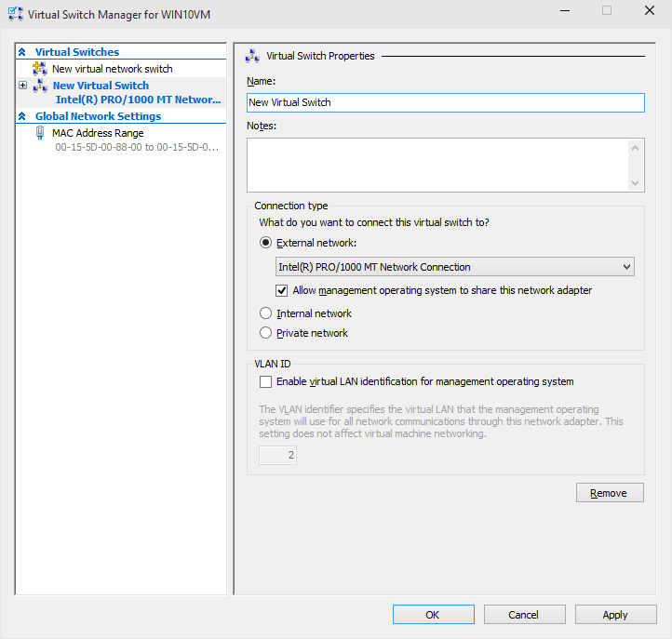This screenshot has width=672, height=639.
Task: Select the External network radio button
Action: pos(265,243)
